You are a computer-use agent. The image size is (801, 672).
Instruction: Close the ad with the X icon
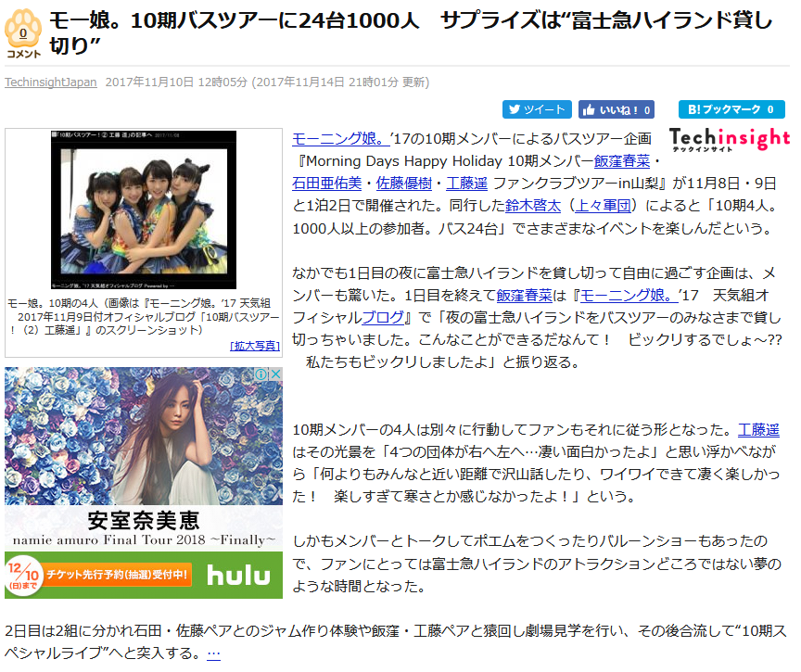point(276,374)
